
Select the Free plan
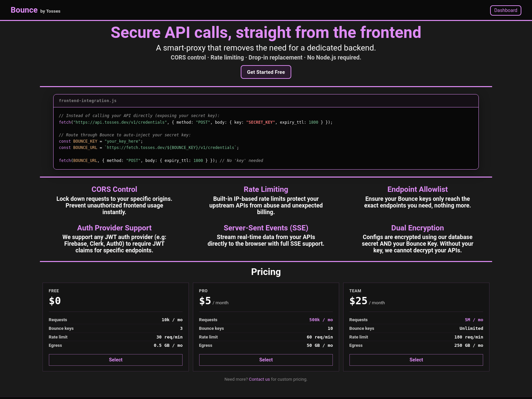pos(116,360)
